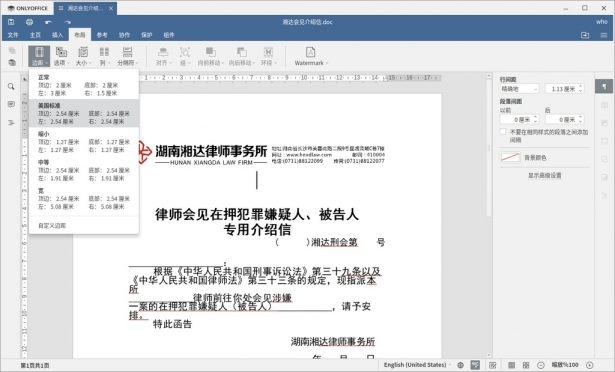Click the table settings icon in the right sidebar
The width and height of the screenshot is (615, 372).
pos(604,105)
